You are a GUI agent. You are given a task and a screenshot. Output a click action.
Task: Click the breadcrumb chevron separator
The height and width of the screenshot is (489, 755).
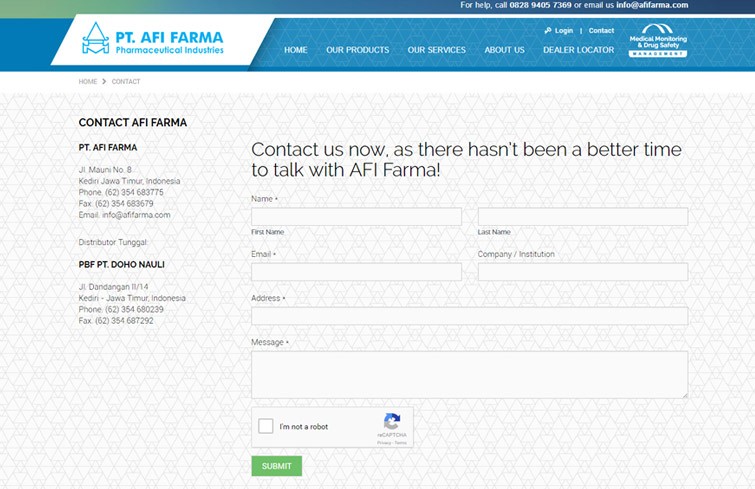click(104, 81)
